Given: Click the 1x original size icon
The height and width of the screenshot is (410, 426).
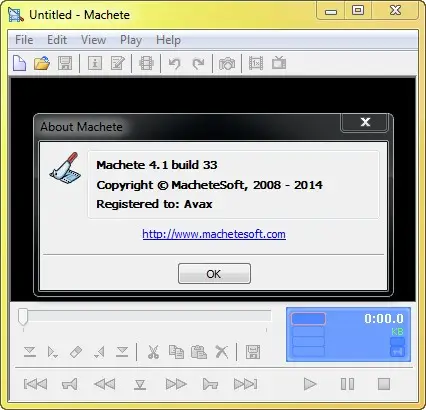Looking at the screenshot, I should (256, 63).
